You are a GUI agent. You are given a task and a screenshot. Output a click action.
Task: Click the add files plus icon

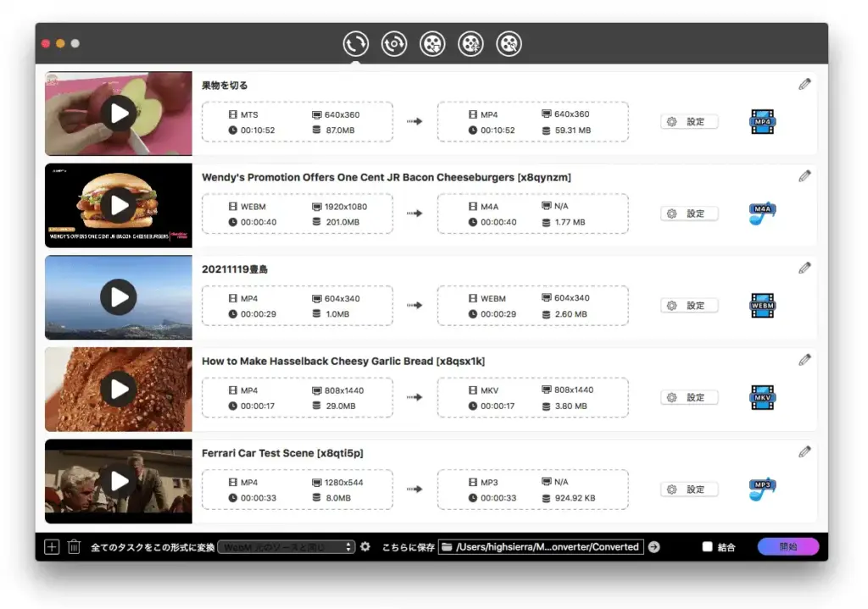click(51, 546)
